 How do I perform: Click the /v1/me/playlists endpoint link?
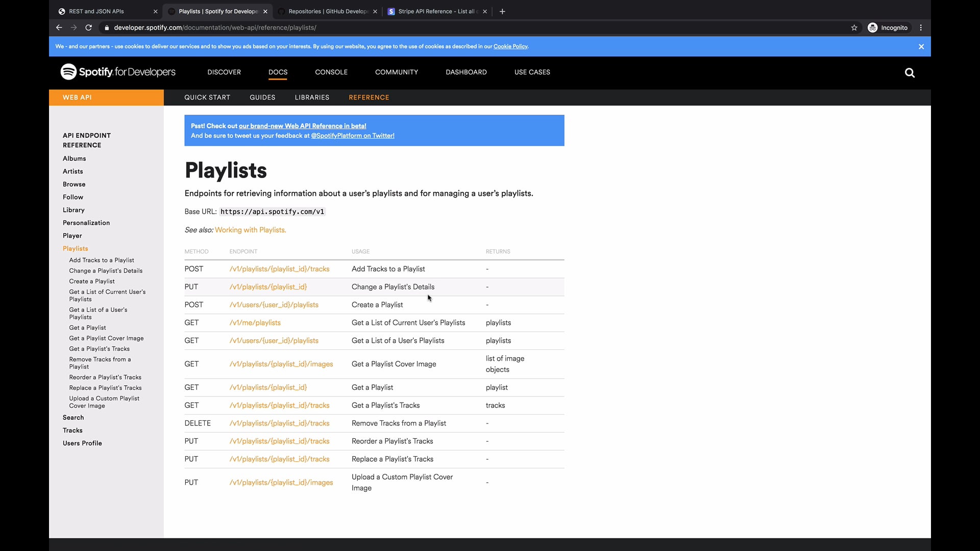pos(255,322)
